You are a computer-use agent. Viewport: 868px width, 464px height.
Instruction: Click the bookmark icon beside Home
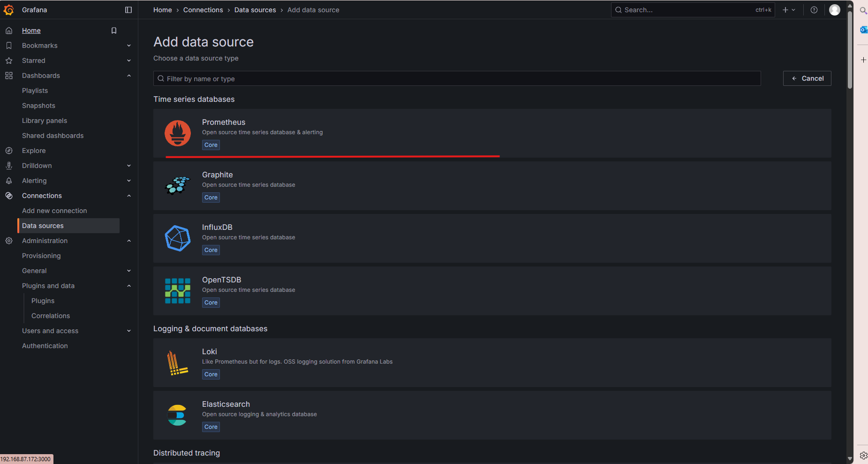113,30
